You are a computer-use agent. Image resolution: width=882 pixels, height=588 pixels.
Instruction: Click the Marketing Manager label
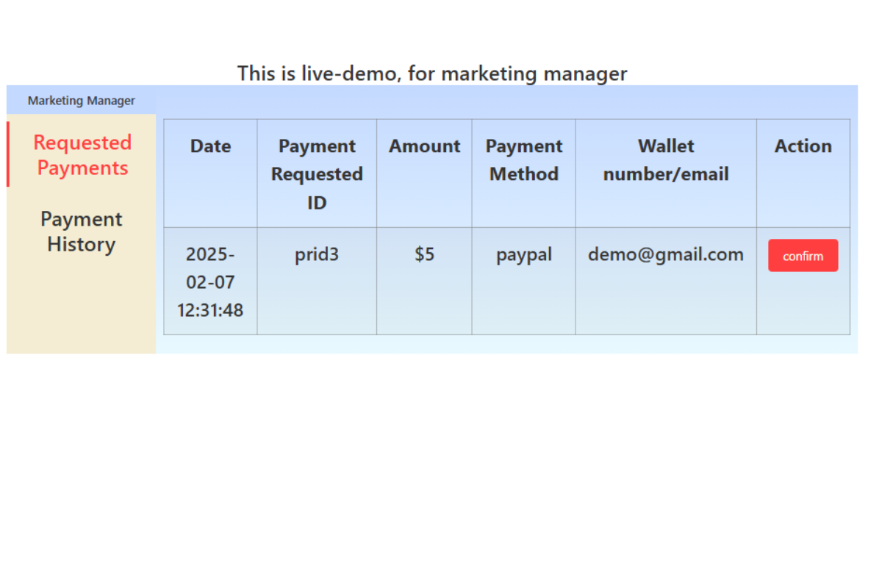pos(82,101)
